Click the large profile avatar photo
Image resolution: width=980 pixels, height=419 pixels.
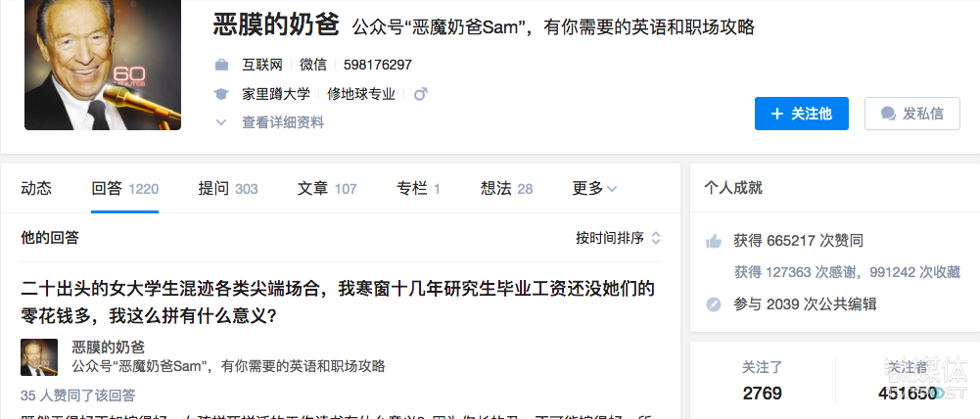point(103,63)
